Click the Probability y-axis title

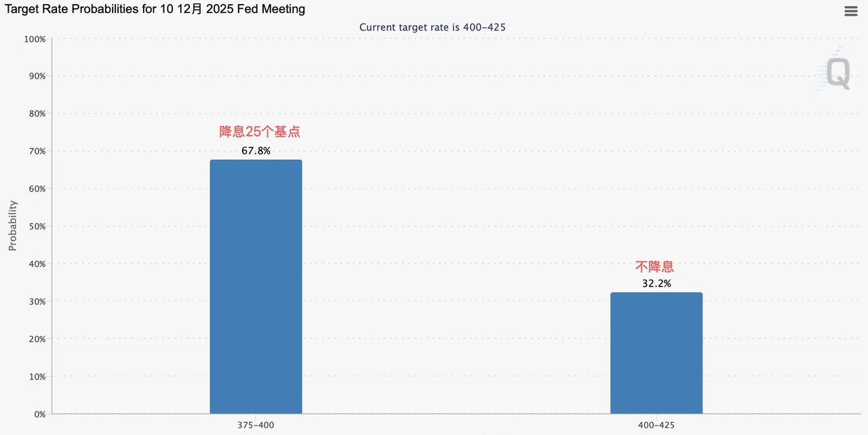click(13, 226)
